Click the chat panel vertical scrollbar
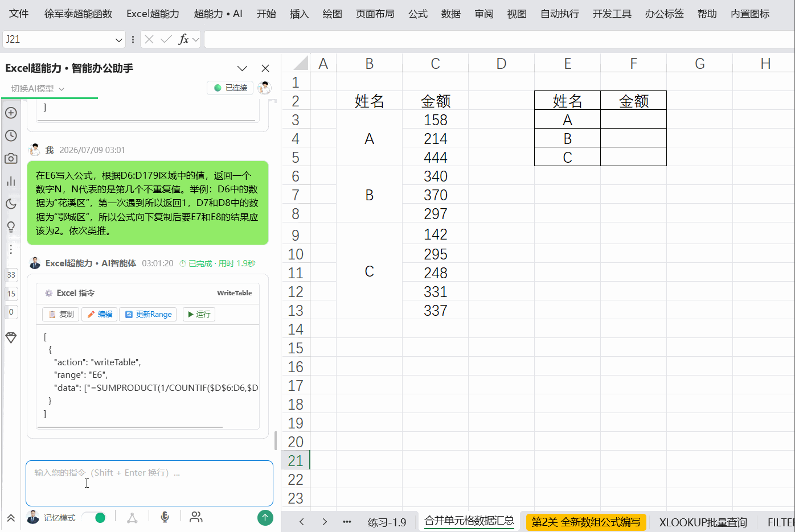The width and height of the screenshot is (795, 532). click(x=276, y=440)
